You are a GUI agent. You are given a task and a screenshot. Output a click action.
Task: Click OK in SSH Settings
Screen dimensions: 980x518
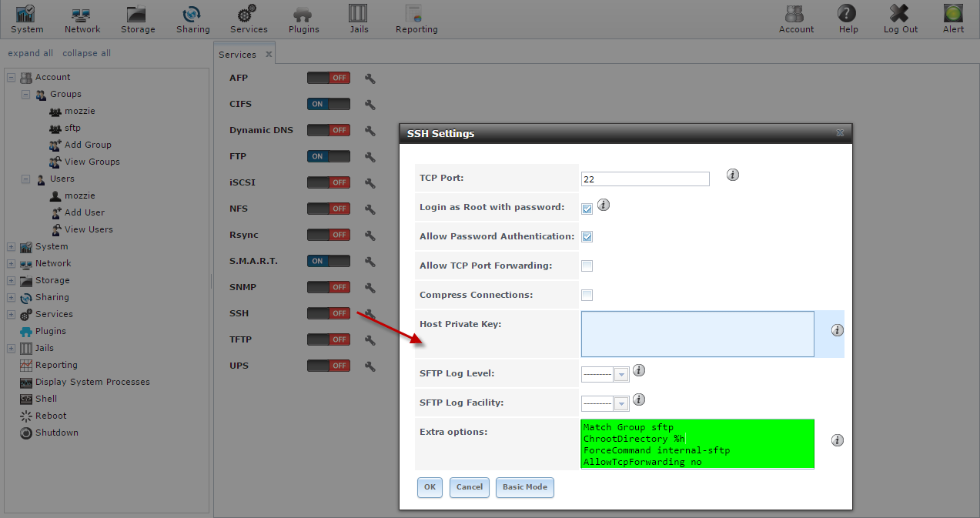tap(430, 487)
